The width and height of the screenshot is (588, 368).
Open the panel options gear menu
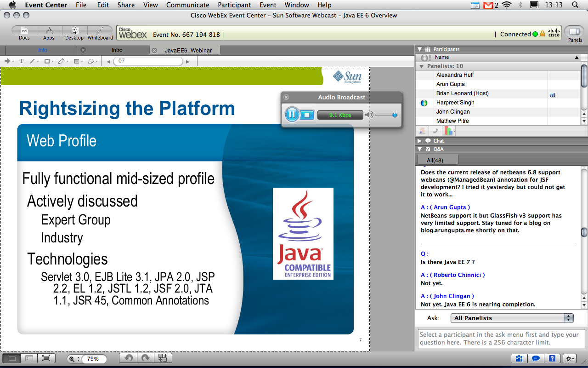tap(570, 359)
